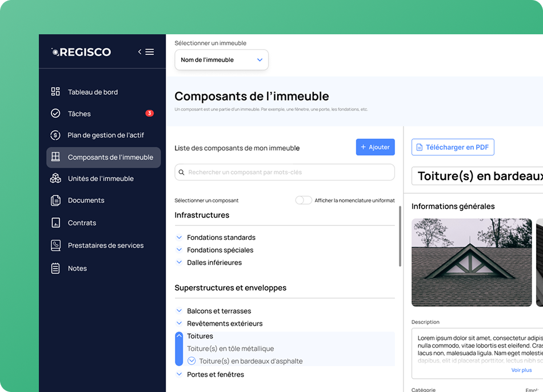543x392 pixels.
Task: Click the Plan de gestion dollar icon
Action: (x=55, y=135)
